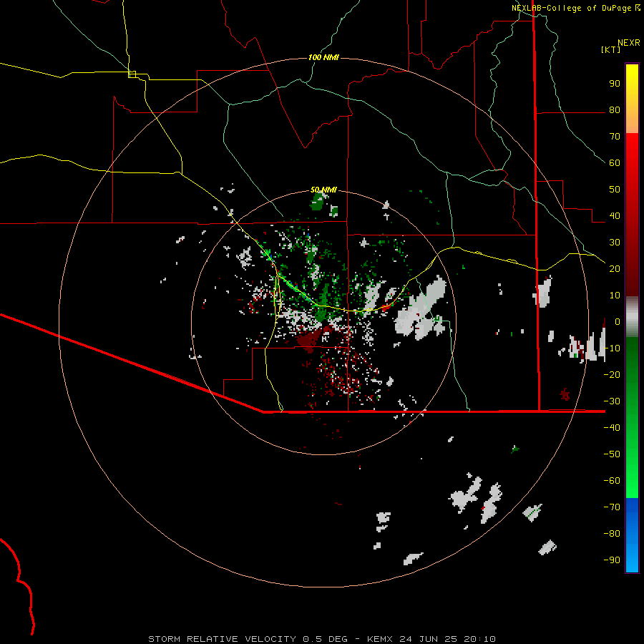Click the 70 value on the velocity scale
644x644 pixels.
pos(615,137)
